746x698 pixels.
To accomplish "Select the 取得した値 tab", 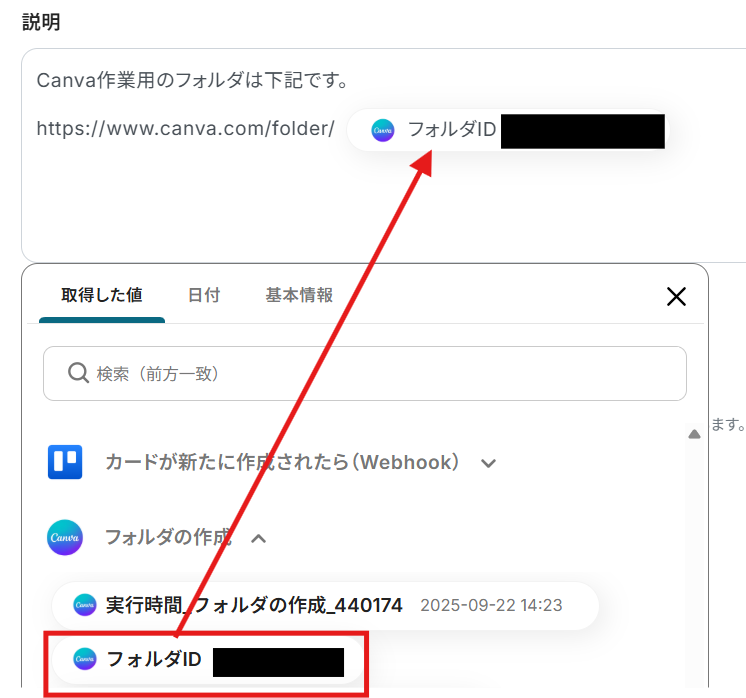I will coord(102,295).
